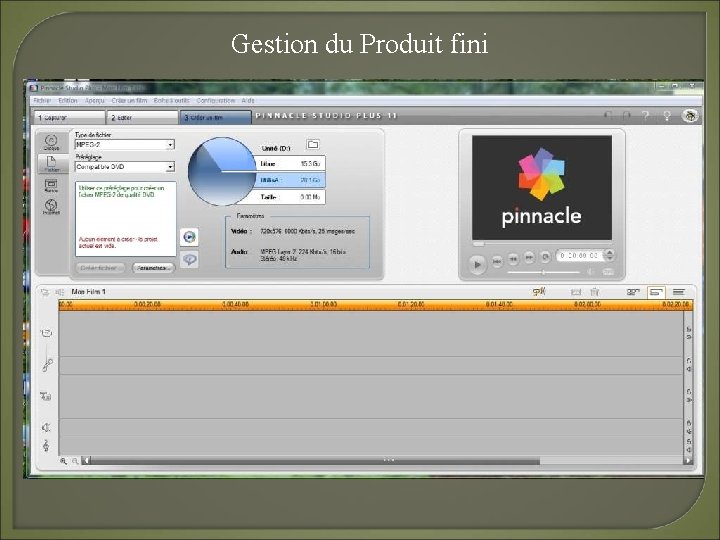Switch to the 2 Editer tab
This screenshot has width=720, height=540.
pos(142,118)
